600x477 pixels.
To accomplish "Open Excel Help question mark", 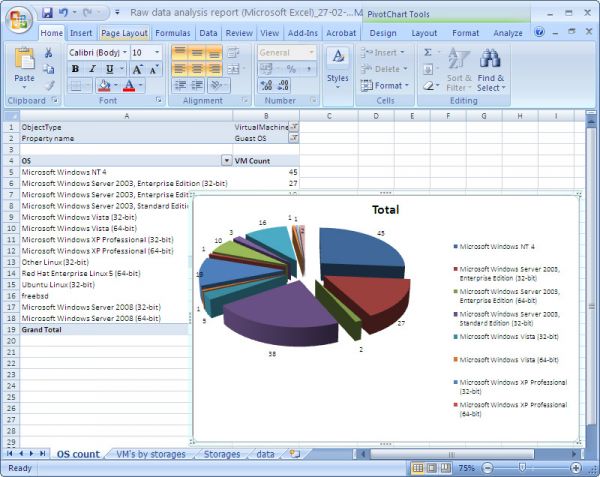I will click(x=540, y=32).
